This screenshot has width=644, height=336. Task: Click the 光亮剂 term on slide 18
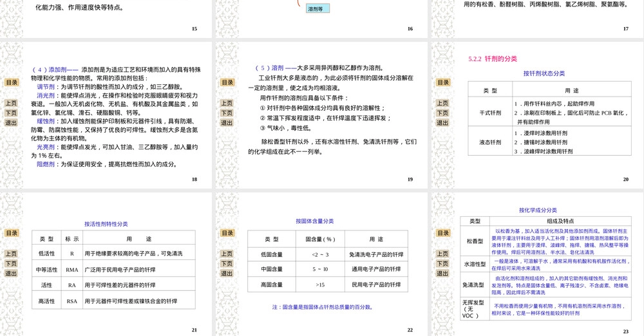[46, 147]
